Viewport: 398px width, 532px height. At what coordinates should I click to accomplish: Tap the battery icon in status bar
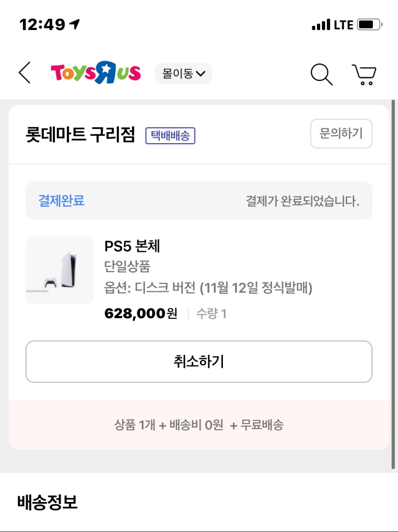(370, 25)
